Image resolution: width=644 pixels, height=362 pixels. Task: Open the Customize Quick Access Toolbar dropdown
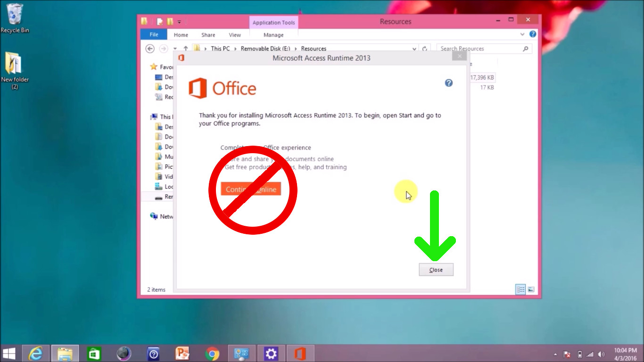(x=179, y=22)
